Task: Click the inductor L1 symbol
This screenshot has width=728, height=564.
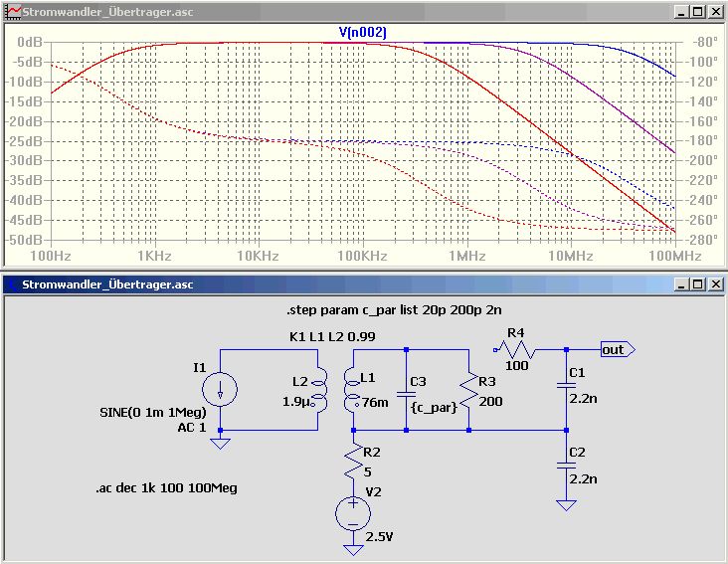Action: 353,390
